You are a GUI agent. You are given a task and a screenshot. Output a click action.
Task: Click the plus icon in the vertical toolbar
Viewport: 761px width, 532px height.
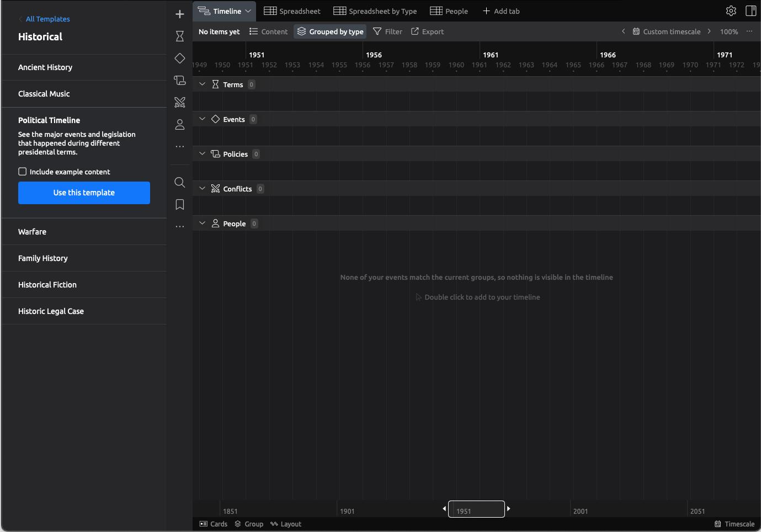point(179,14)
